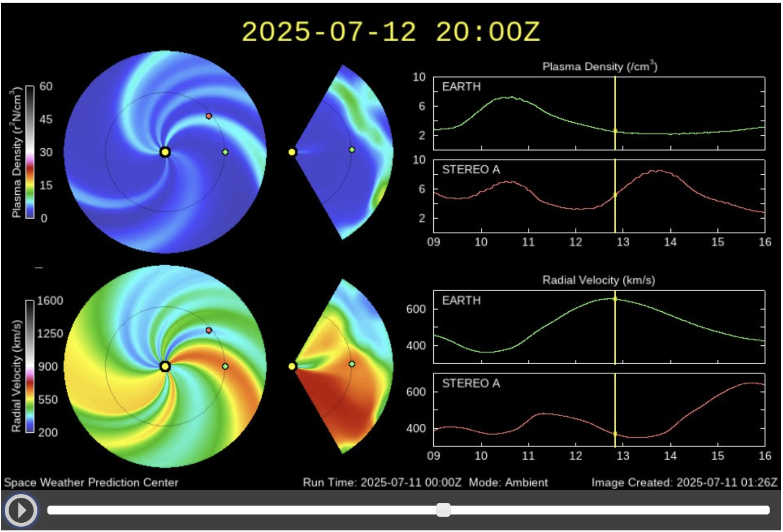Click the Run Time: 2025-07-11 00:00Z text
The image size is (783, 532).
[382, 482]
